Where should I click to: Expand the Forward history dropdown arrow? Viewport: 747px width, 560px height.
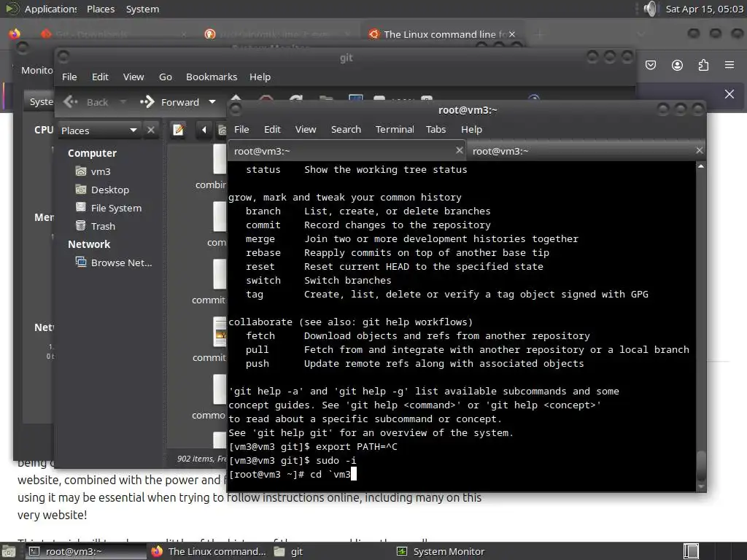(x=212, y=102)
